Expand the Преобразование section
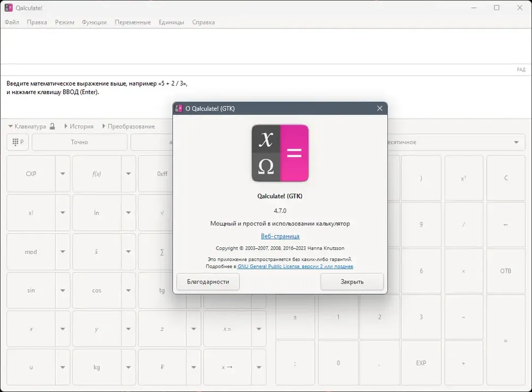Screen dimensions: 532x392 (129, 127)
